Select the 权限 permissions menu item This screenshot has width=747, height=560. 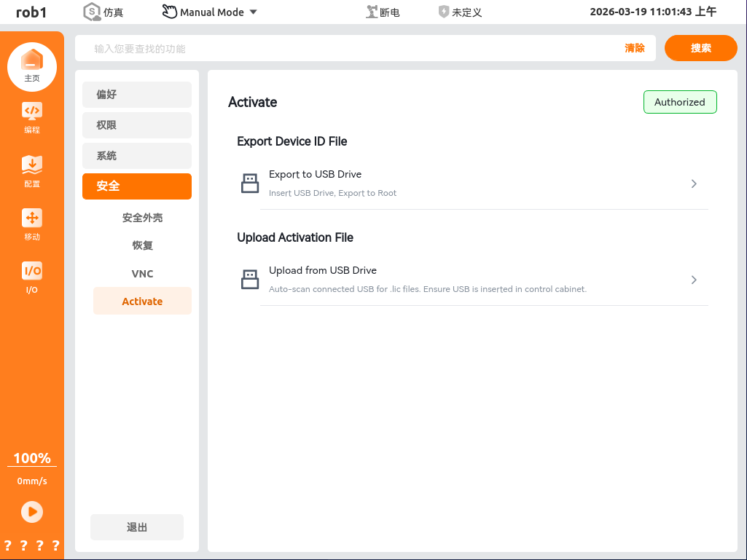point(137,125)
